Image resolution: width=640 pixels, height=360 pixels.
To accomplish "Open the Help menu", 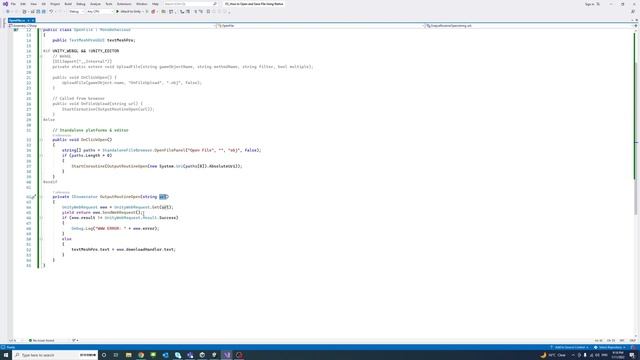I will 155,4.
